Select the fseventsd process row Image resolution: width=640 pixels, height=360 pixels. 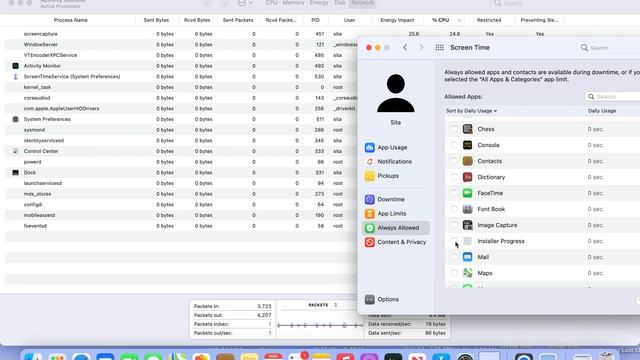pyautogui.click(x=180, y=226)
